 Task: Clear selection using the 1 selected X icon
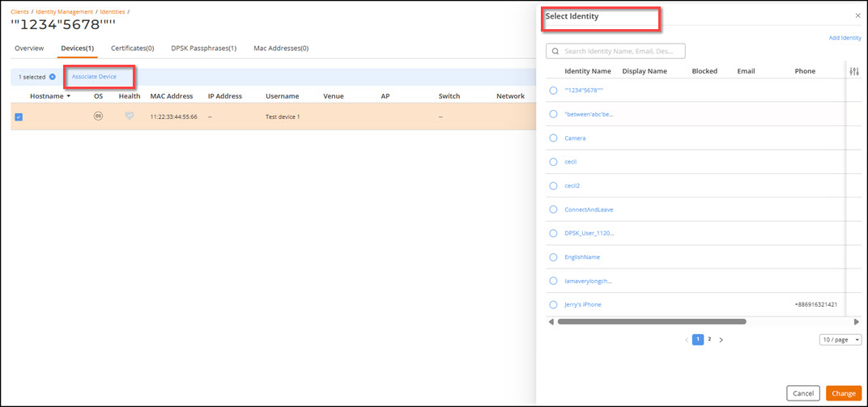53,77
